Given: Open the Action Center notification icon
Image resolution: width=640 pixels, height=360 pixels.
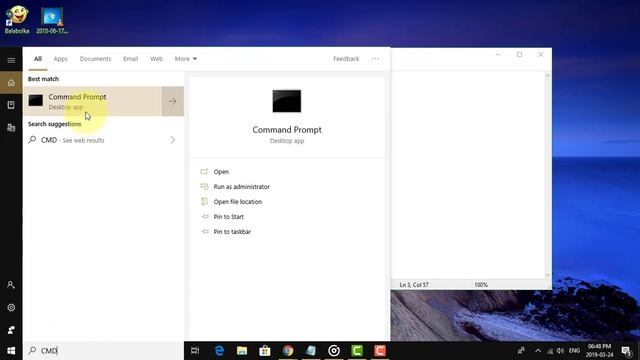Looking at the screenshot, I should tap(627, 351).
